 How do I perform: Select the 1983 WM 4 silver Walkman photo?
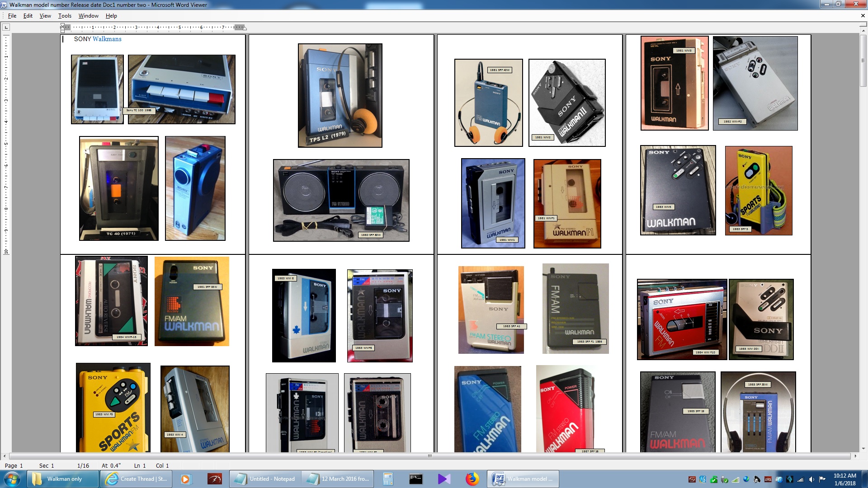coord(195,409)
